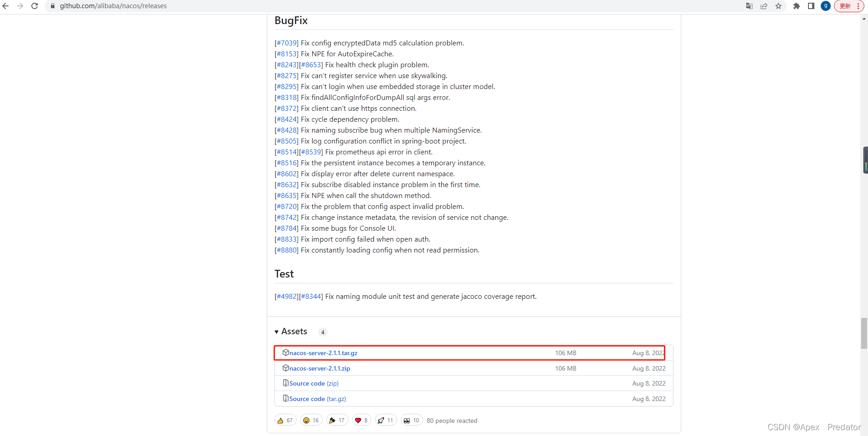Toggle the eyes reaction with 10

click(x=412, y=421)
